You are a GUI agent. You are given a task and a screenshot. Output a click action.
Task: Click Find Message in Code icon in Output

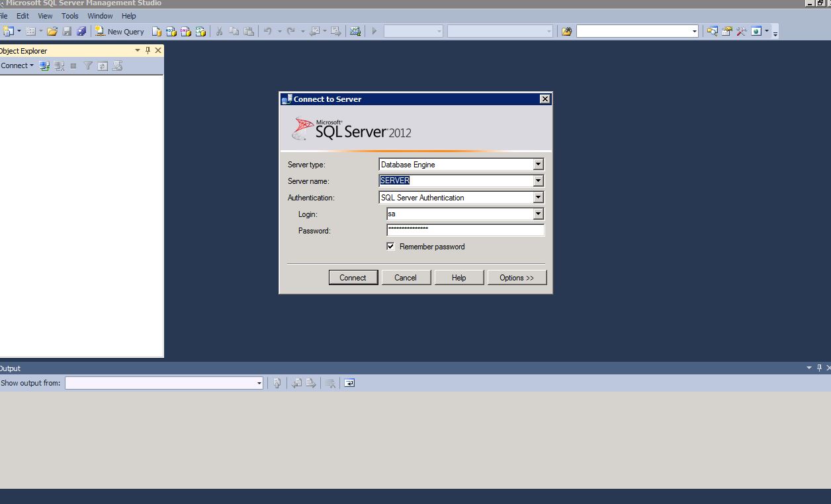(277, 383)
